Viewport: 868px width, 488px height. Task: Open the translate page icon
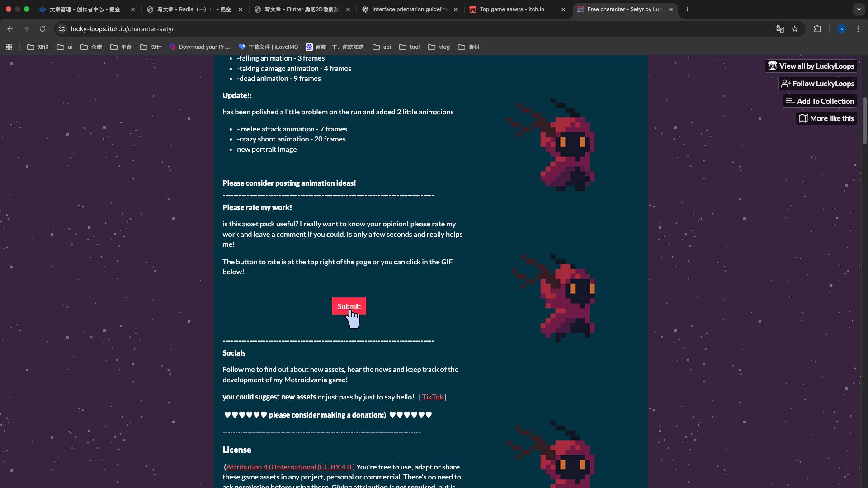click(780, 29)
